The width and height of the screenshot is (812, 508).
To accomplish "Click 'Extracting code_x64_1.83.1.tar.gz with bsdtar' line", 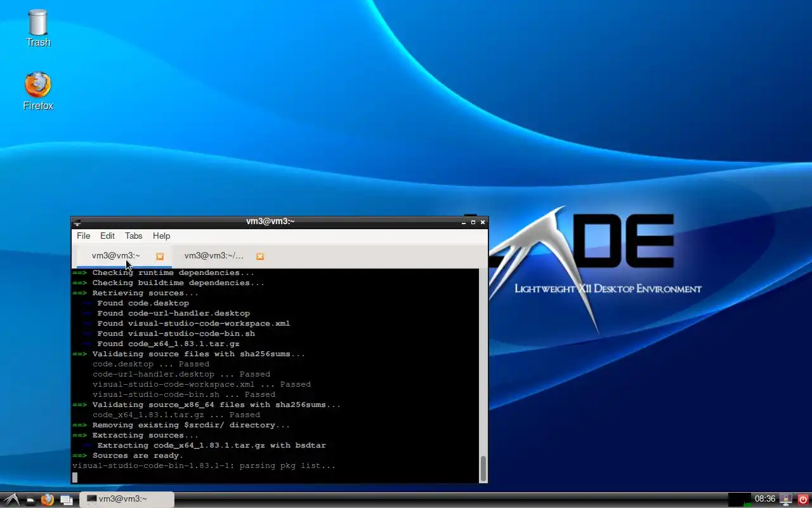I will tap(204, 446).
